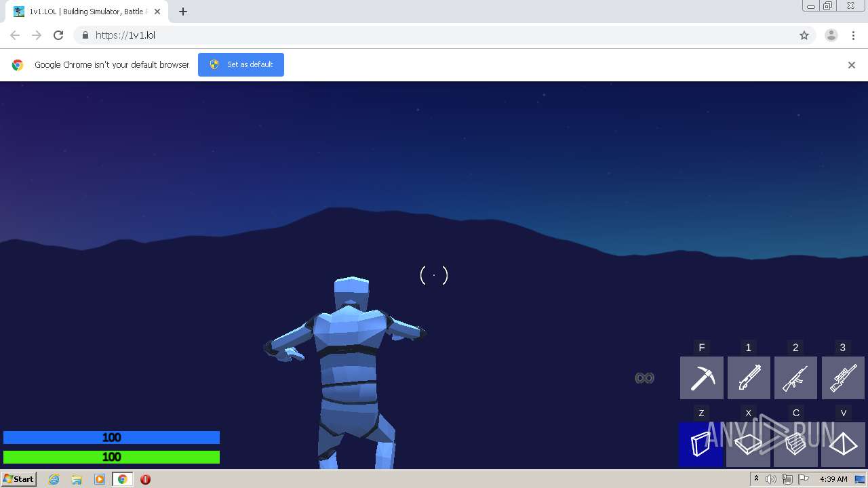Click the Z key label above wall
This screenshot has width=868, height=488.
pyautogui.click(x=701, y=413)
